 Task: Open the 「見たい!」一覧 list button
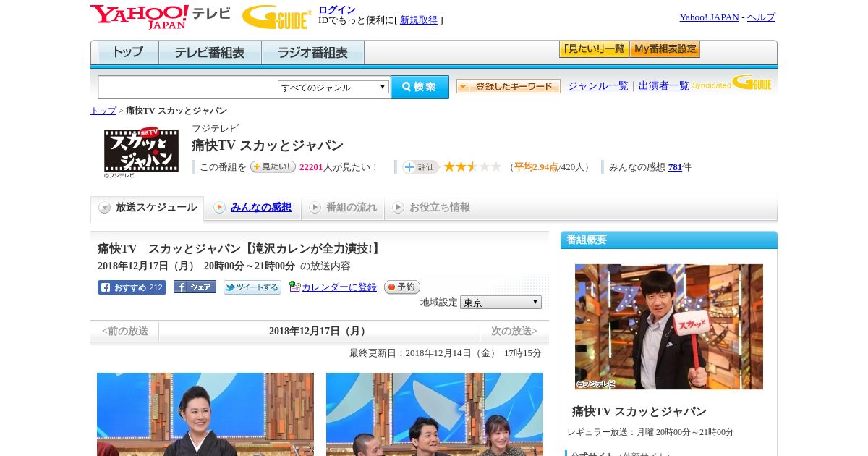[x=594, y=49]
